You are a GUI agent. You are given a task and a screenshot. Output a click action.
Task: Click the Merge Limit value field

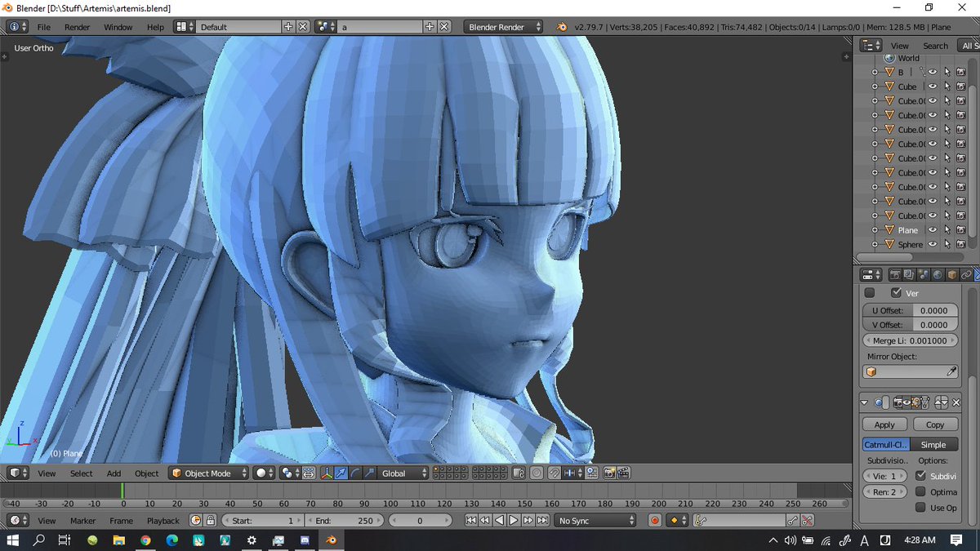[911, 340]
